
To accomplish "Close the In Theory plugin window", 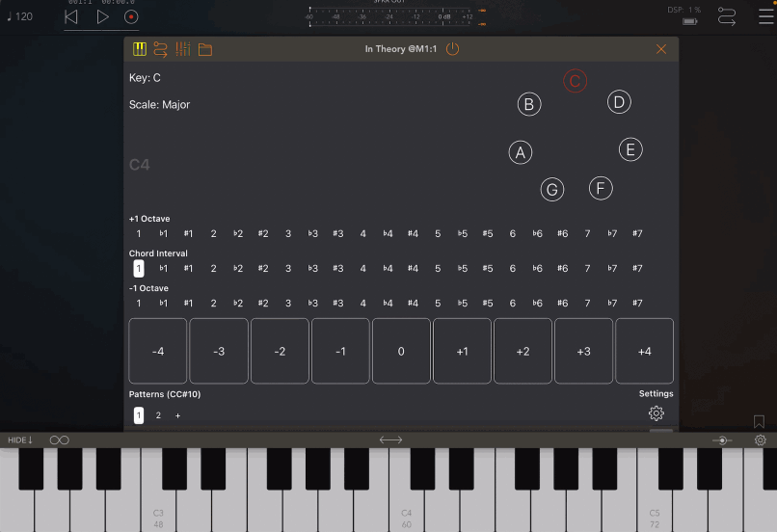I will click(x=661, y=49).
